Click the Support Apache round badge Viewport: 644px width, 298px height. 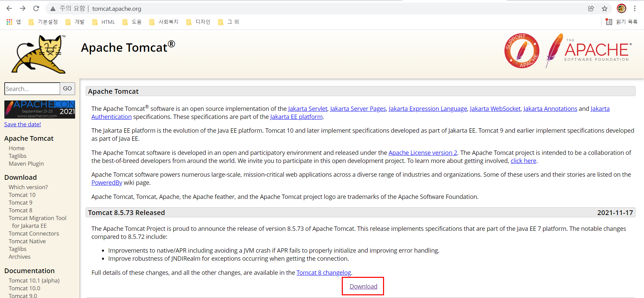(x=522, y=51)
